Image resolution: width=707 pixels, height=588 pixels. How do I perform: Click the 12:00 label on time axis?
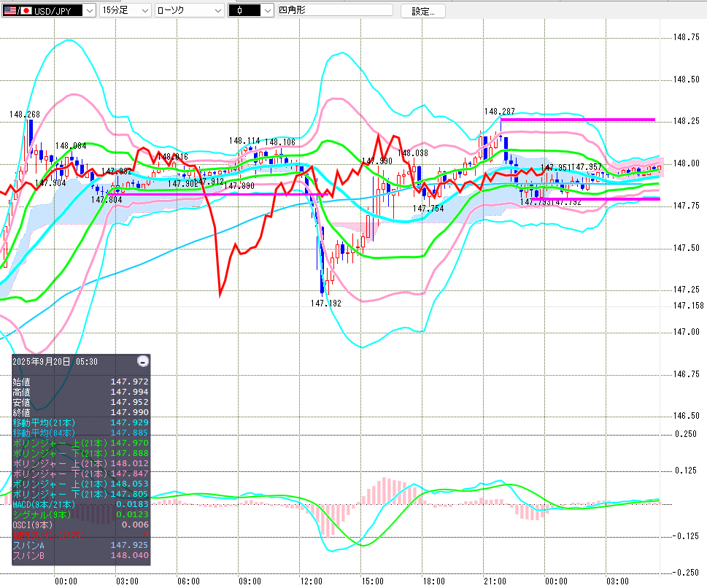[311, 581]
